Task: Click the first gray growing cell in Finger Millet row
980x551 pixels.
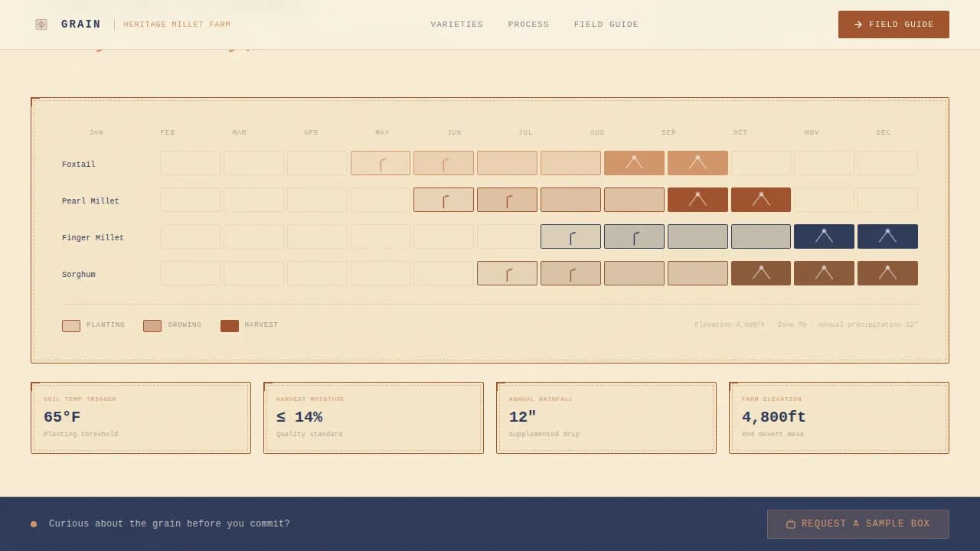Action: point(697,236)
